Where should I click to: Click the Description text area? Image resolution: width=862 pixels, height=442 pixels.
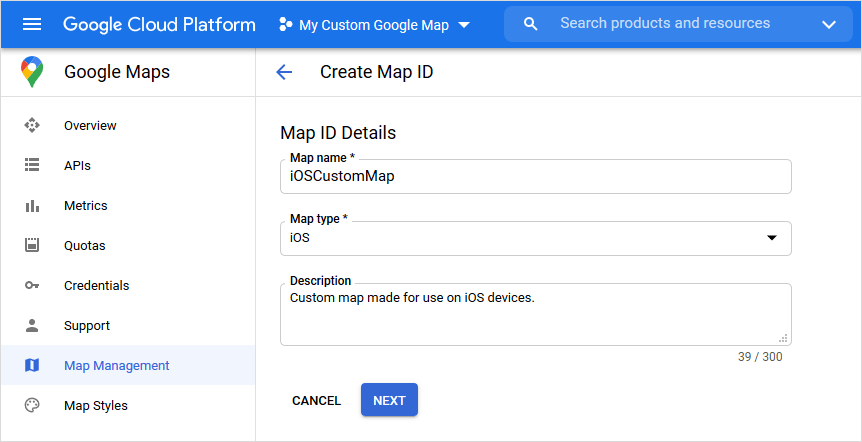[536, 314]
